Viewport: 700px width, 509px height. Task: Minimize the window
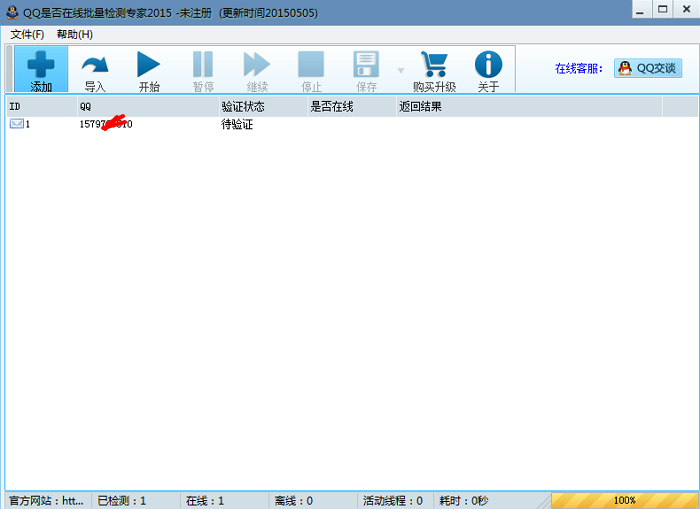click(x=640, y=9)
